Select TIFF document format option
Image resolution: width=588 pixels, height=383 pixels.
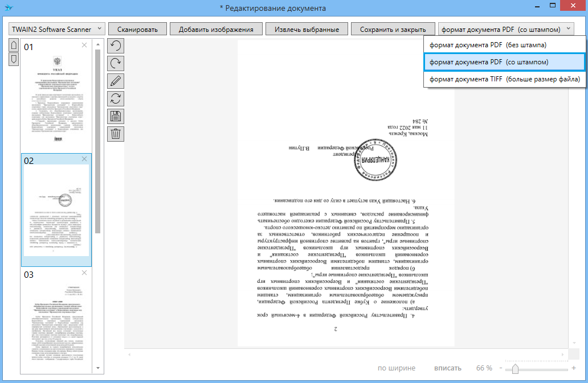[504, 79]
